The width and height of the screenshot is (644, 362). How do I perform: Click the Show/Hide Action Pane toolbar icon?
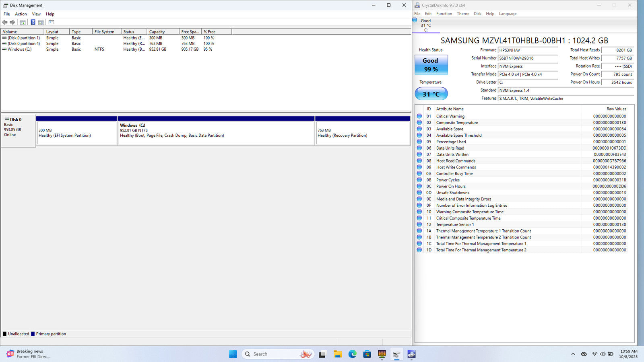(x=41, y=23)
